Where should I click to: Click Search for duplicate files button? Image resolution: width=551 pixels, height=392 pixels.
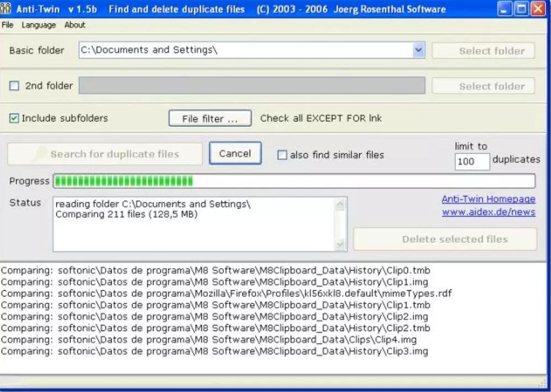pyautogui.click(x=104, y=154)
